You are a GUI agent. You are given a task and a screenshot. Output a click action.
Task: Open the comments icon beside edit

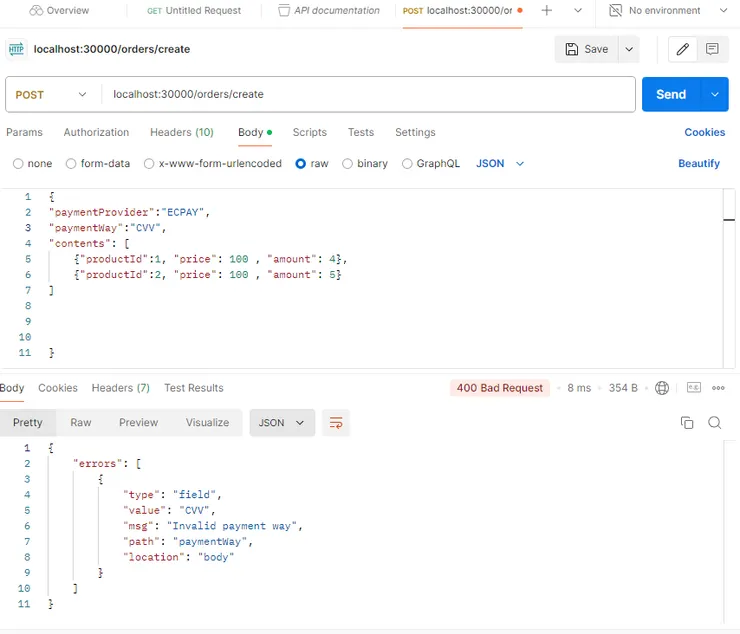(x=712, y=49)
